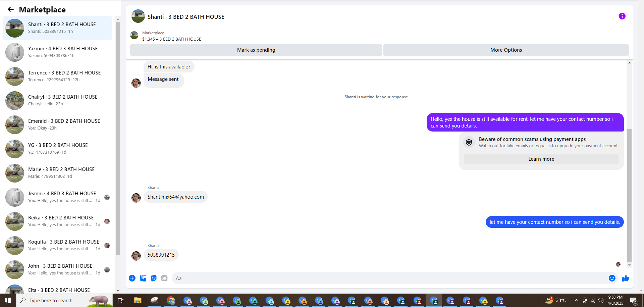Open Reika conversation
This screenshot has height=307, width=644.
point(57,221)
